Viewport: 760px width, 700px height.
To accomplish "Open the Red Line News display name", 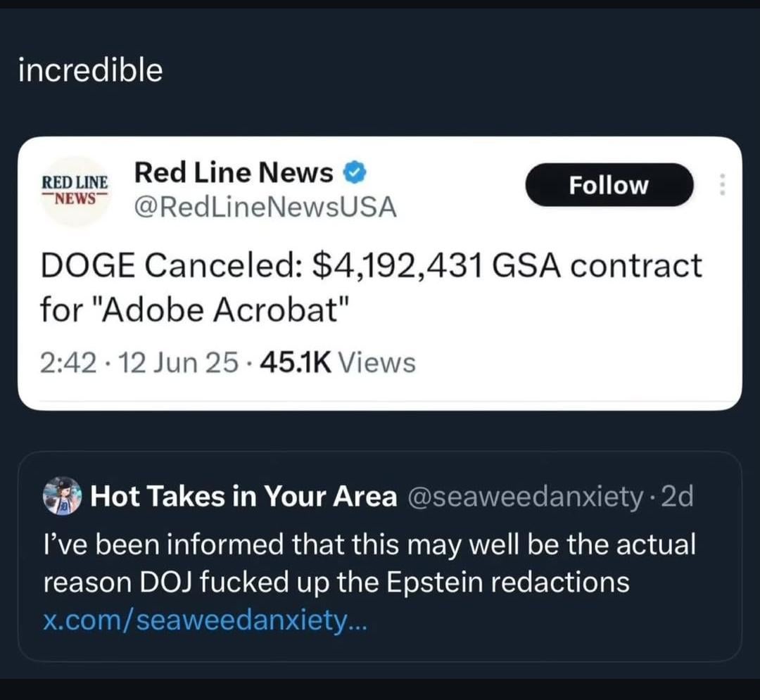I will (x=233, y=172).
